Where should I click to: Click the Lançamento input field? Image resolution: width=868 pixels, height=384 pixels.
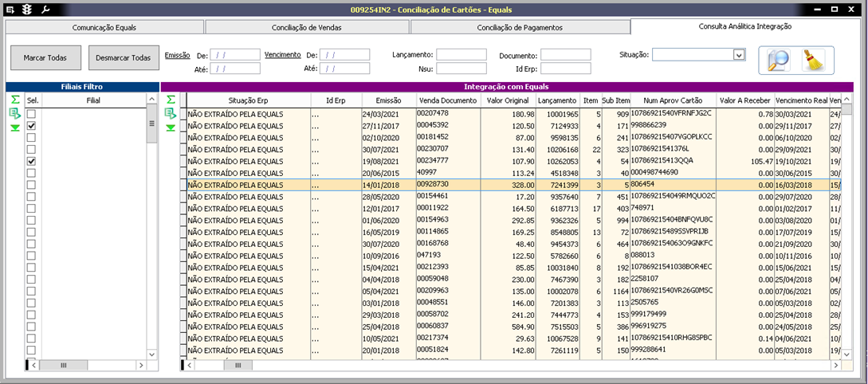[461, 55]
